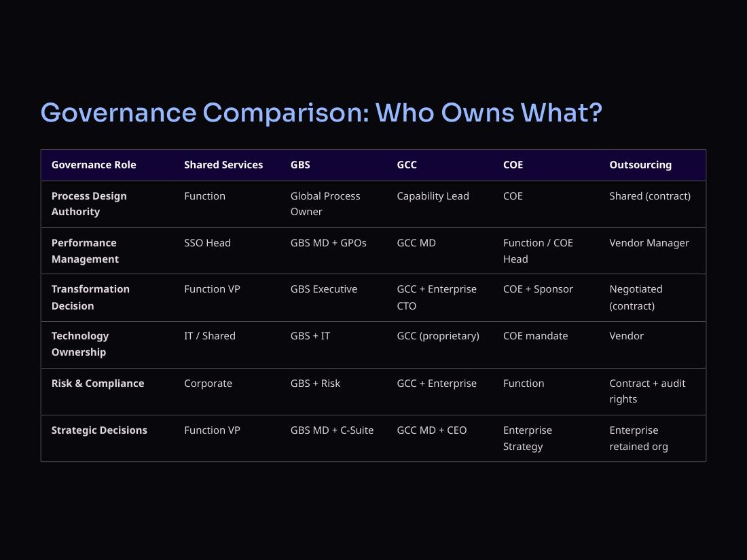
Task: Click the 'Vendor' cell in Technology Ownership row
Action: (627, 336)
